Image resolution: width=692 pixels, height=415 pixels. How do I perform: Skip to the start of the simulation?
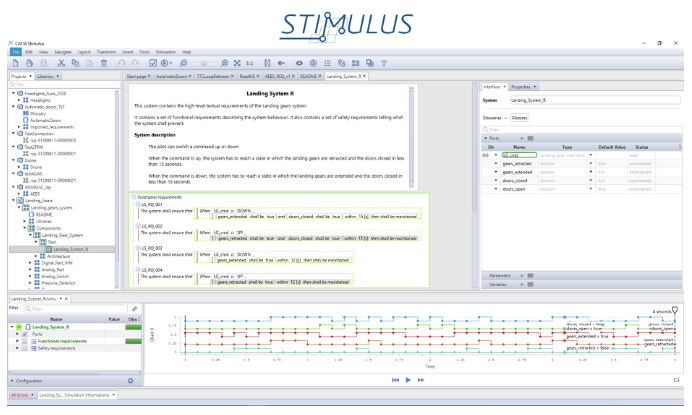[x=395, y=380]
